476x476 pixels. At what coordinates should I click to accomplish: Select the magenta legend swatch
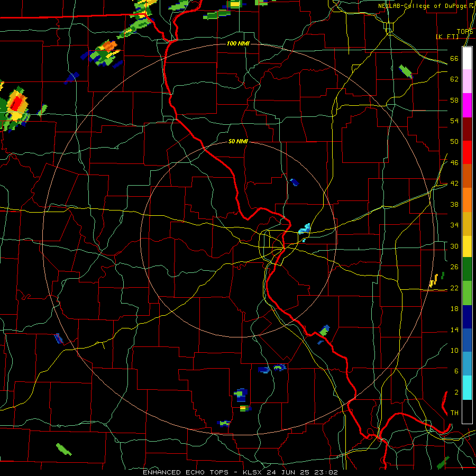(467, 105)
